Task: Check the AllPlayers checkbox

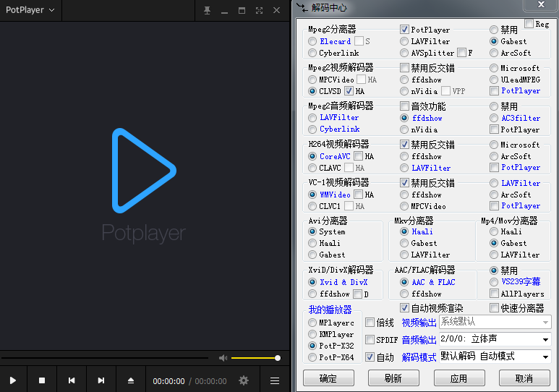Action: click(494, 294)
